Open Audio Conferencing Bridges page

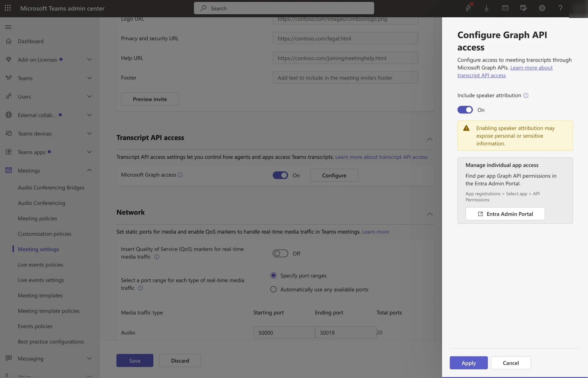51,188
